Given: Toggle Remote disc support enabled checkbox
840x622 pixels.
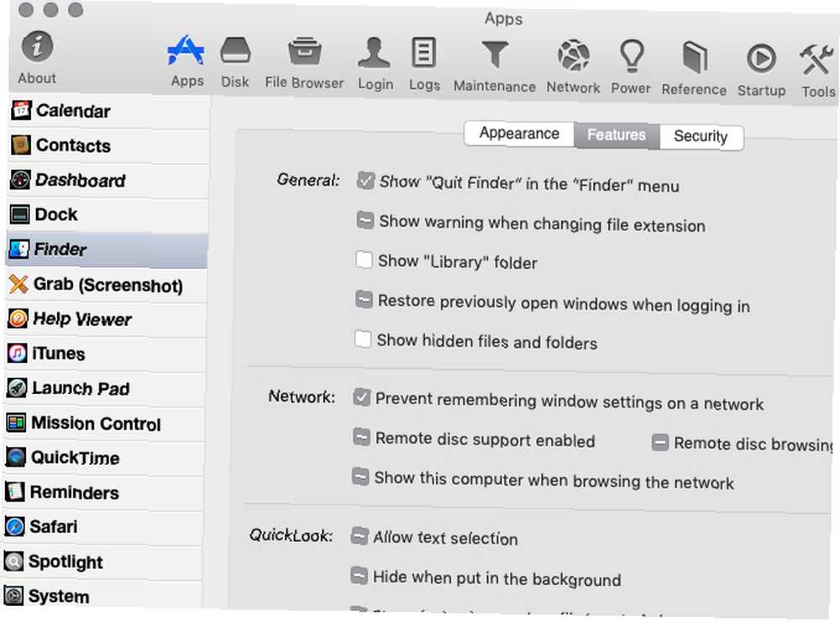Looking at the screenshot, I should (x=361, y=437).
